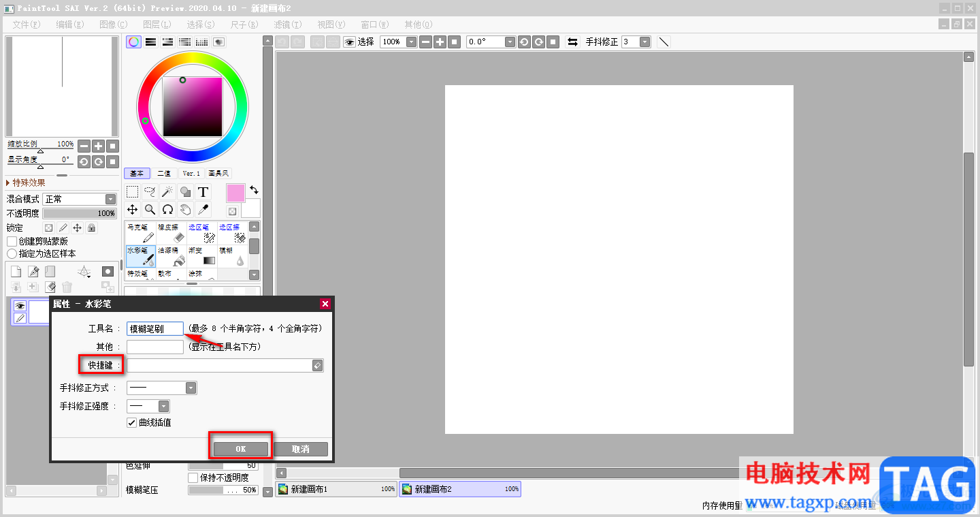980x517 pixels.
Task: Focus the 工具名 input field
Action: (155, 329)
